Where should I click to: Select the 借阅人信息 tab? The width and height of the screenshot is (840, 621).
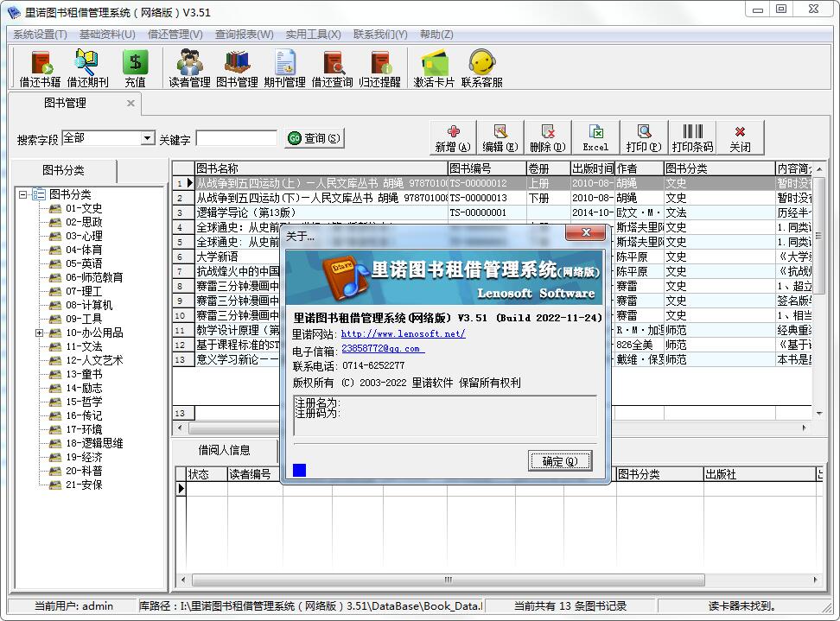(x=225, y=450)
